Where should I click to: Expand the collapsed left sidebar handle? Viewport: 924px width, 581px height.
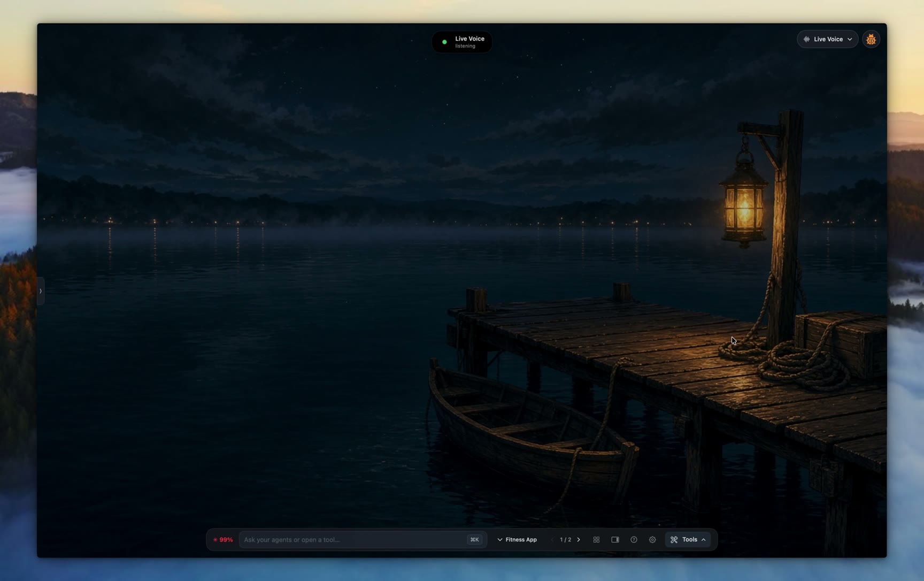(x=40, y=291)
